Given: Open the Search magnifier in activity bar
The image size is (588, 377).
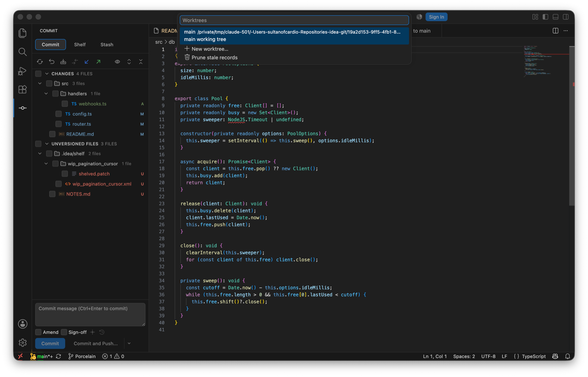Looking at the screenshot, I should [22, 52].
